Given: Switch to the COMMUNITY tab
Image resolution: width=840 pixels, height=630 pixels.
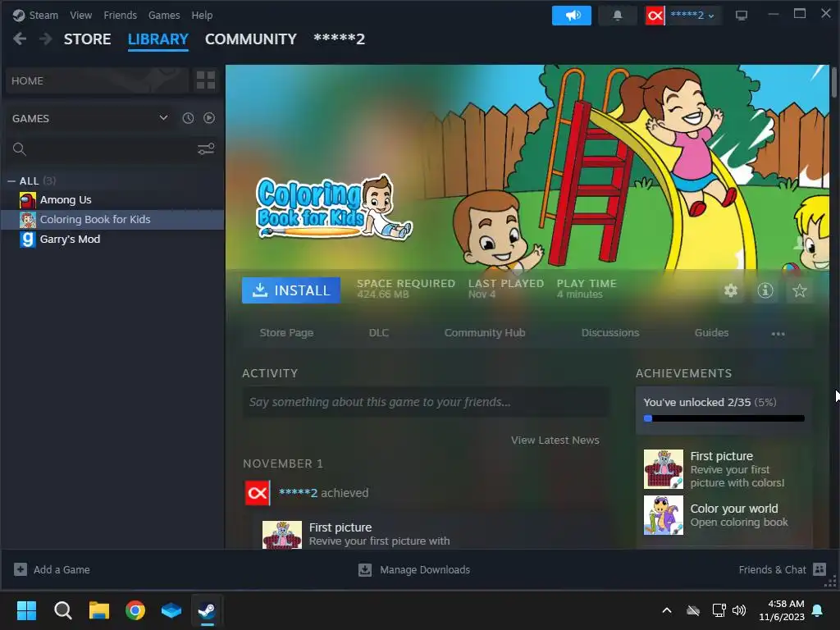Looking at the screenshot, I should point(251,39).
